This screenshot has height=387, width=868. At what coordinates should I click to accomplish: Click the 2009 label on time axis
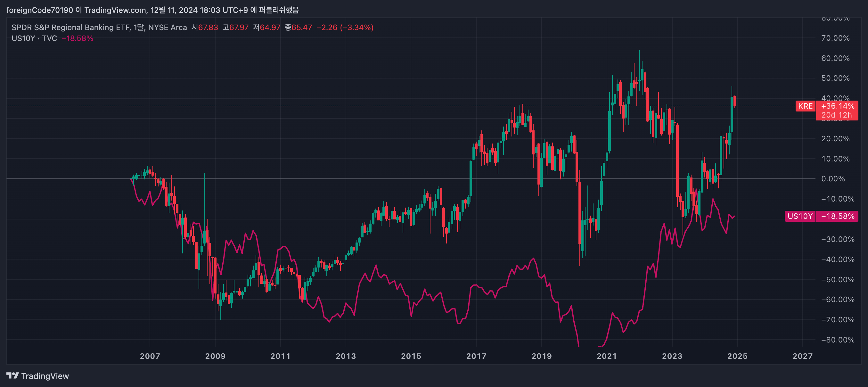(x=215, y=356)
